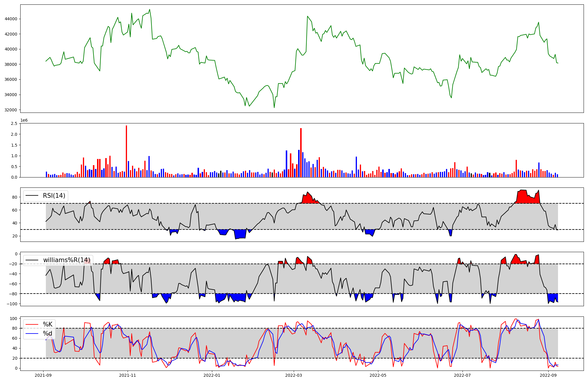Click the 44000 price axis tick label

11,19
